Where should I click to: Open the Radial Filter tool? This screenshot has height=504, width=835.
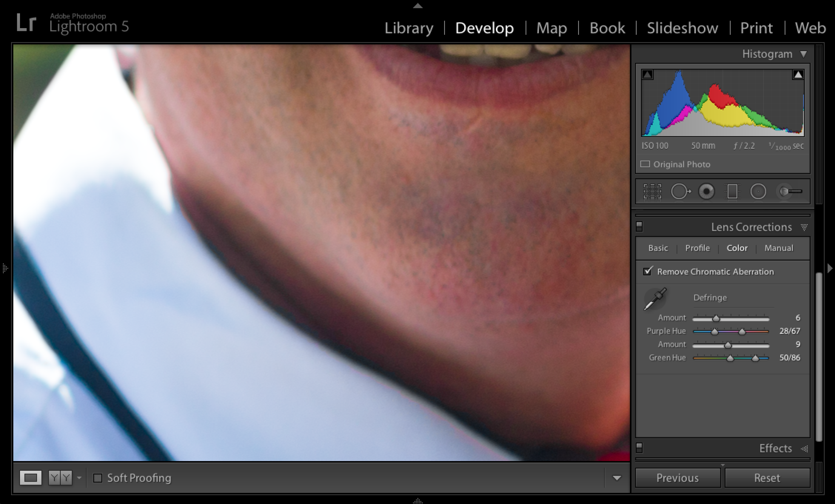pyautogui.click(x=759, y=191)
